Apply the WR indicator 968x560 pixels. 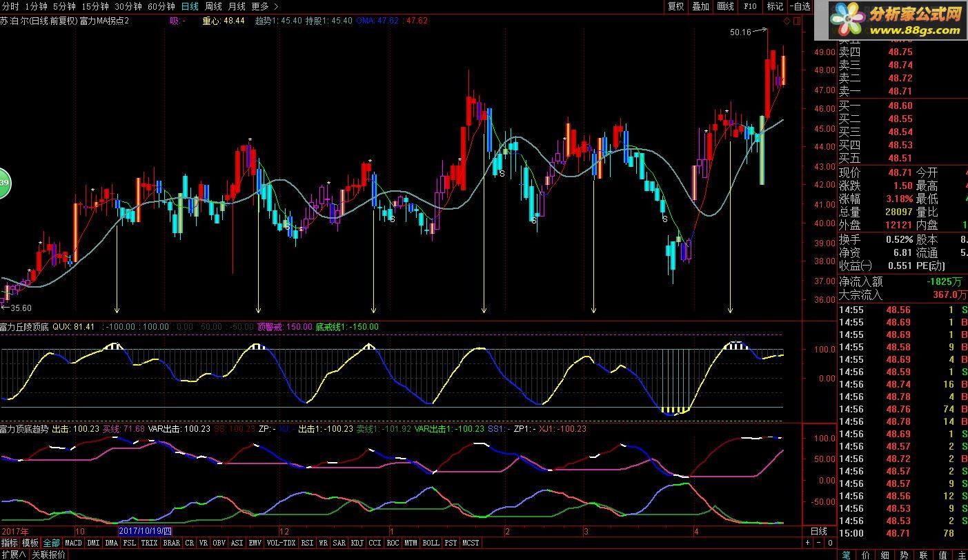coord(324,543)
